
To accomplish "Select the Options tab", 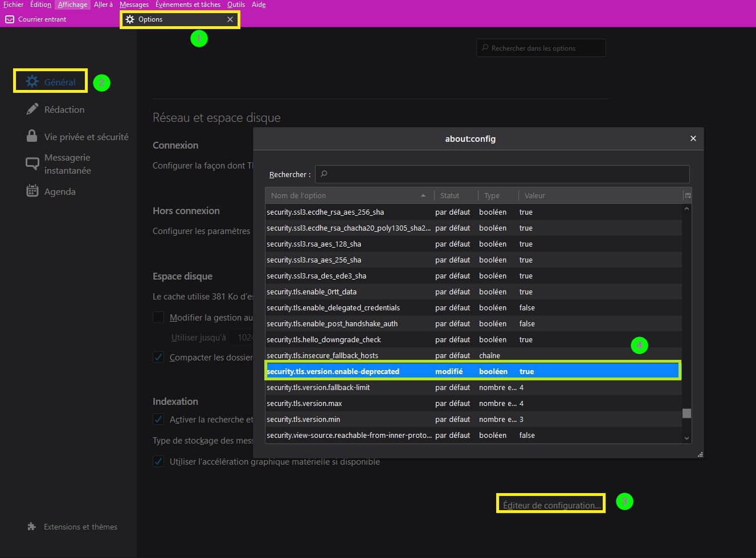I will point(179,19).
